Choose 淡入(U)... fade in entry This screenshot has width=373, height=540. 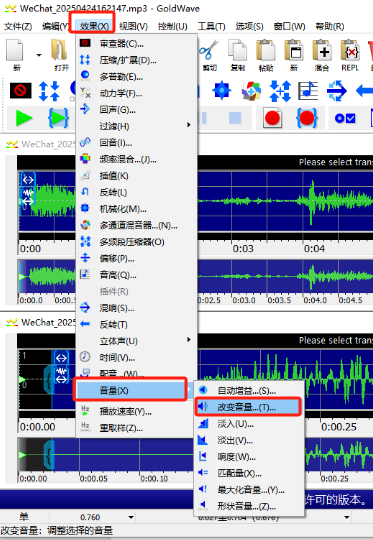coord(249,424)
